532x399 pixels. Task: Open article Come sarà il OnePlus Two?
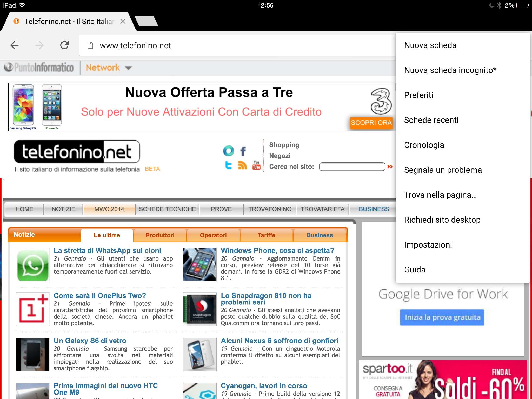tap(100, 296)
